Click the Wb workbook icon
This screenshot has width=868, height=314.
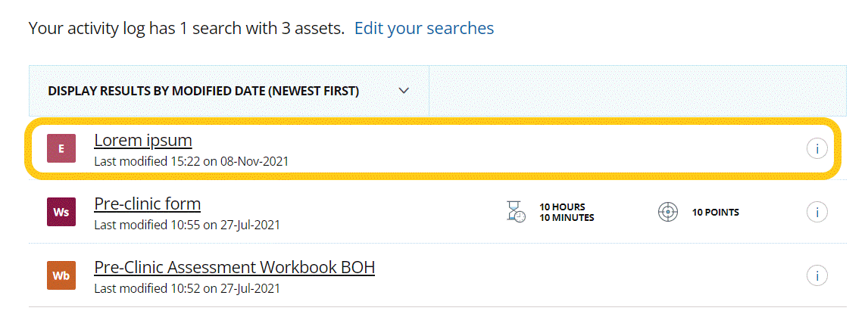61,275
